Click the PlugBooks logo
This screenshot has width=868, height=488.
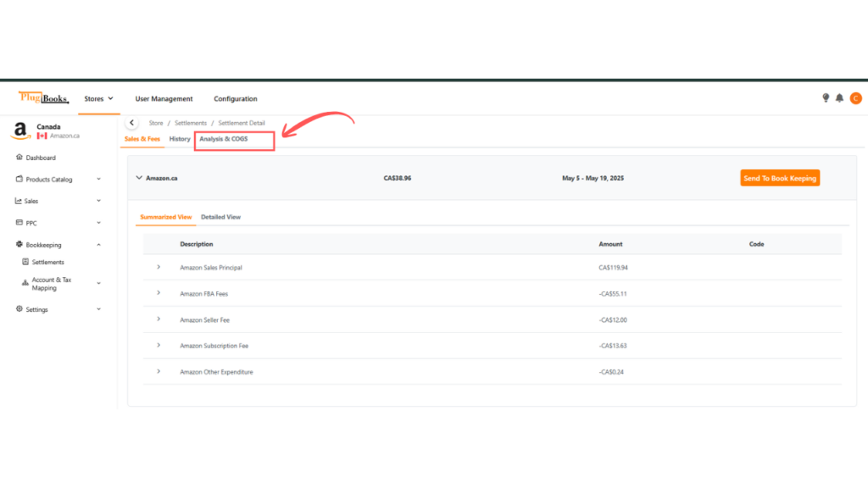point(43,98)
